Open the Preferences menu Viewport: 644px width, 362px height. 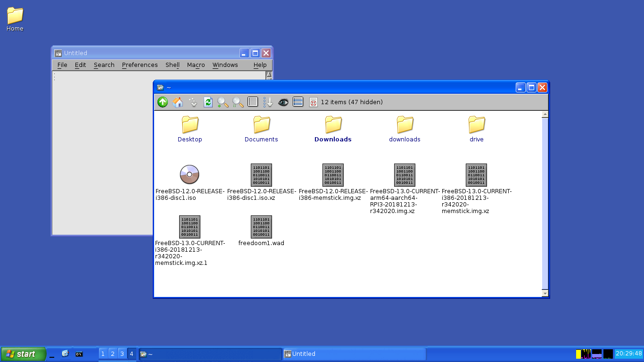click(140, 65)
